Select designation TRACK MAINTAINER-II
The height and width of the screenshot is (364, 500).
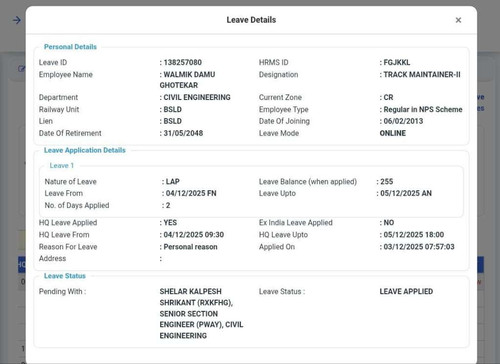[422, 75]
